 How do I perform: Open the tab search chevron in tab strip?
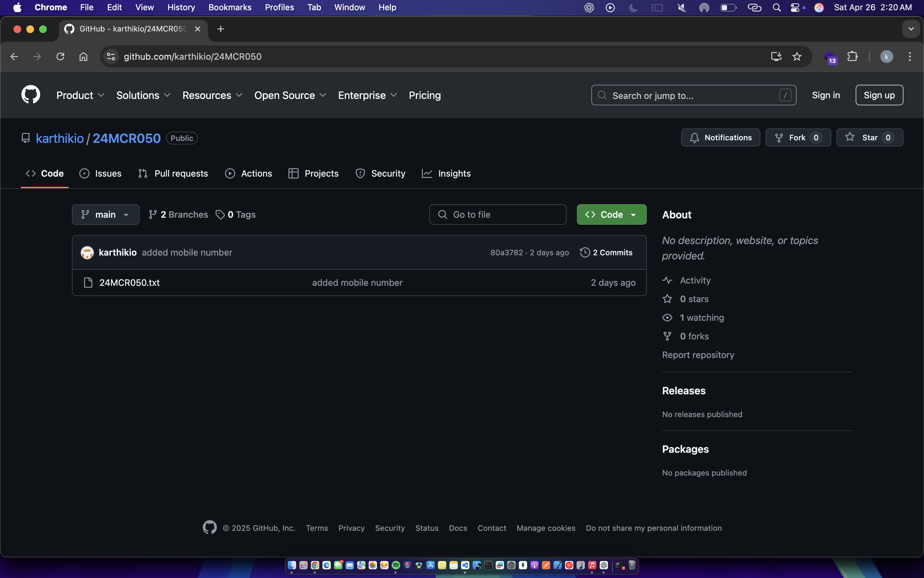[x=911, y=29]
